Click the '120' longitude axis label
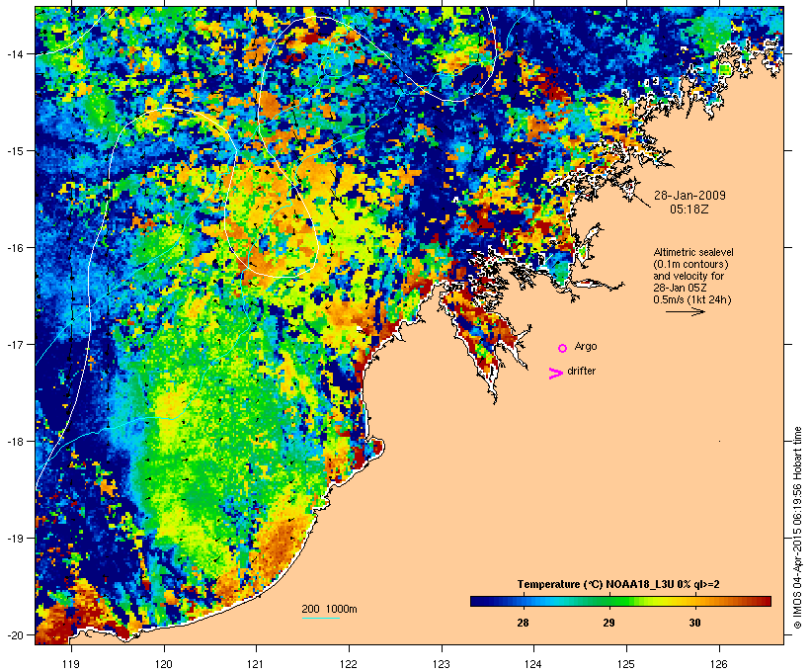 [164, 664]
